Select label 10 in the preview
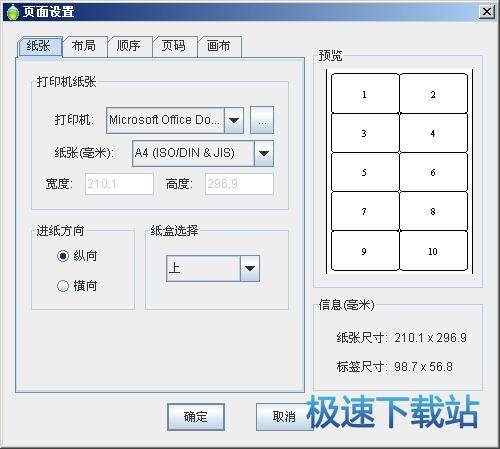500x449 pixels. coord(433,251)
